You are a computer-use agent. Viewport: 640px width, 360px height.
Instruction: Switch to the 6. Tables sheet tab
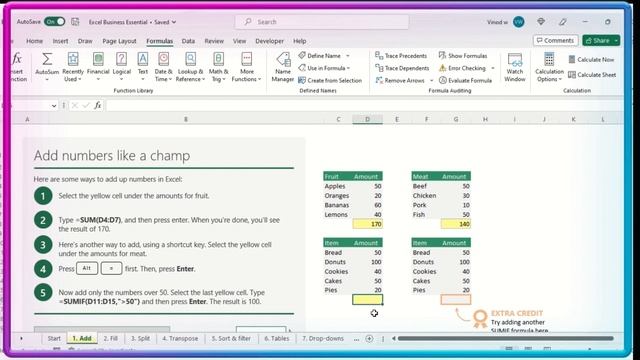(277, 338)
